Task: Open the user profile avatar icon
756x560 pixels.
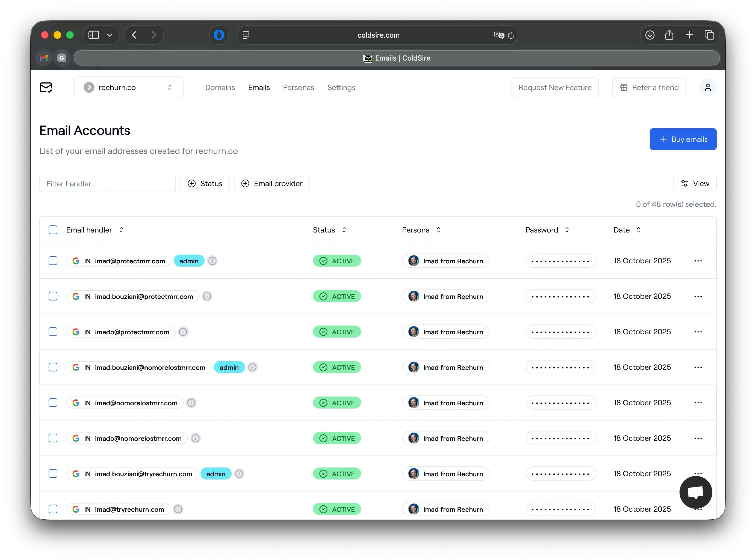Action: [707, 87]
